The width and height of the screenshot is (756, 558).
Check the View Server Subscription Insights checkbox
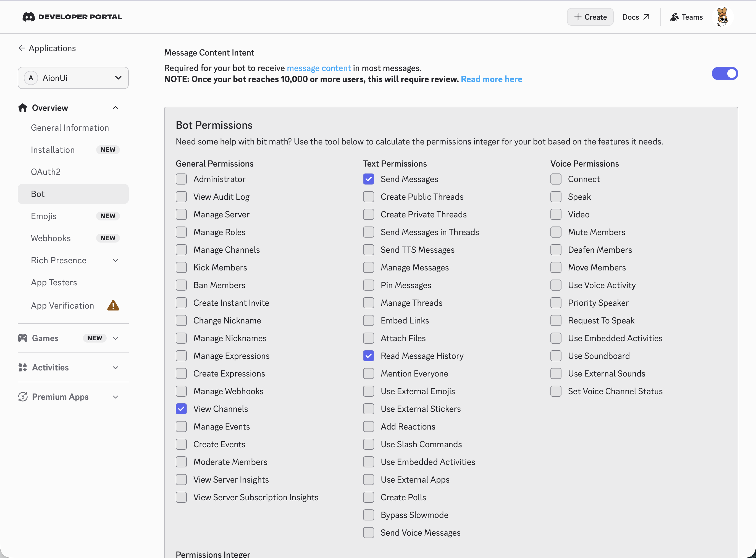click(x=181, y=497)
